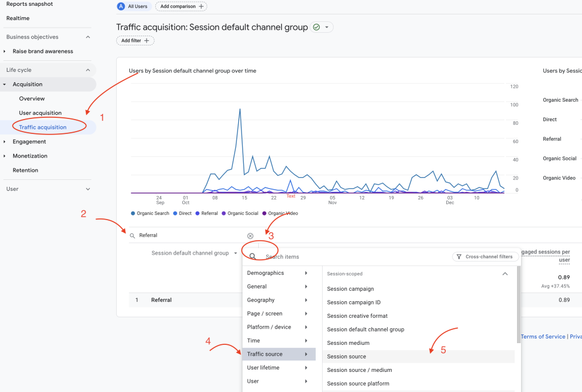Clear the Referral search with X icon

tap(250, 236)
